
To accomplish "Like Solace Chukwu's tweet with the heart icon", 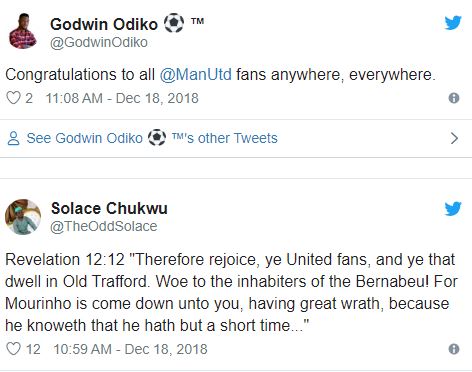I will (14, 349).
